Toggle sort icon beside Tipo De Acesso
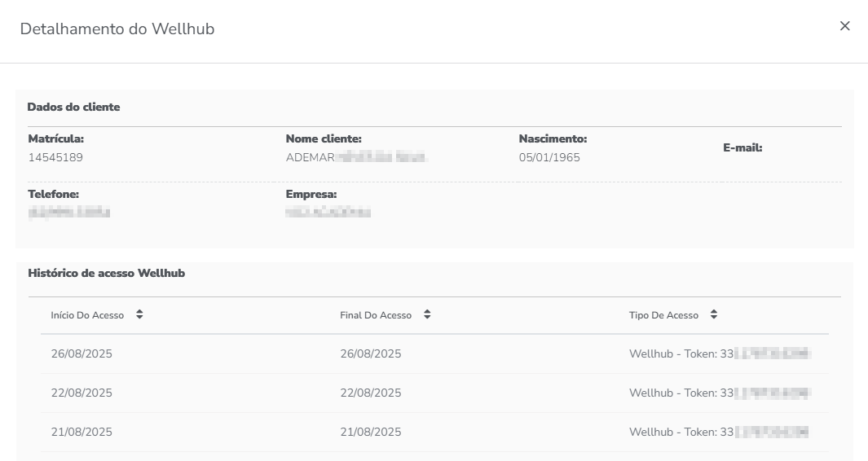This screenshot has width=868, height=461. pos(714,314)
